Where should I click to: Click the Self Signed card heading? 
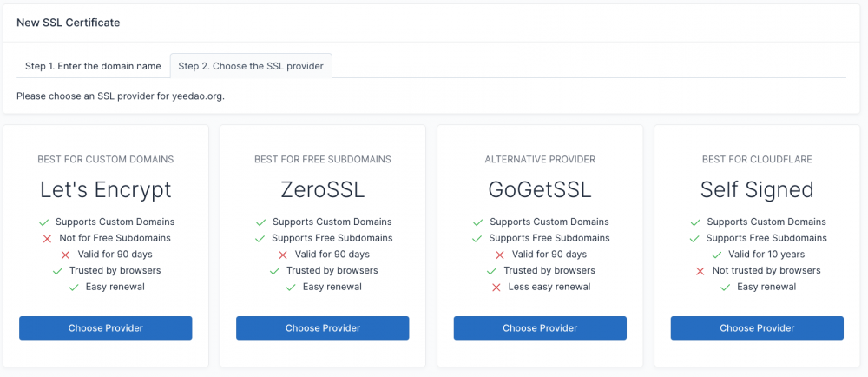[757, 190]
